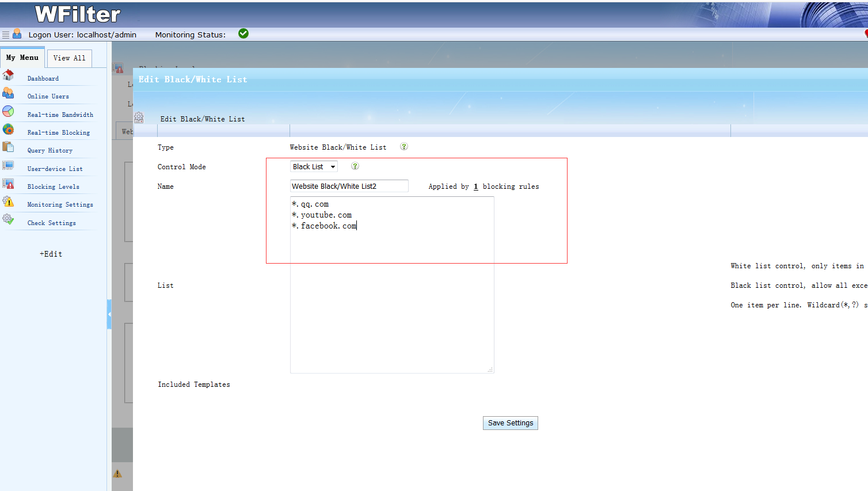
Task: Click the Website Black/White List type text
Action: (x=338, y=147)
